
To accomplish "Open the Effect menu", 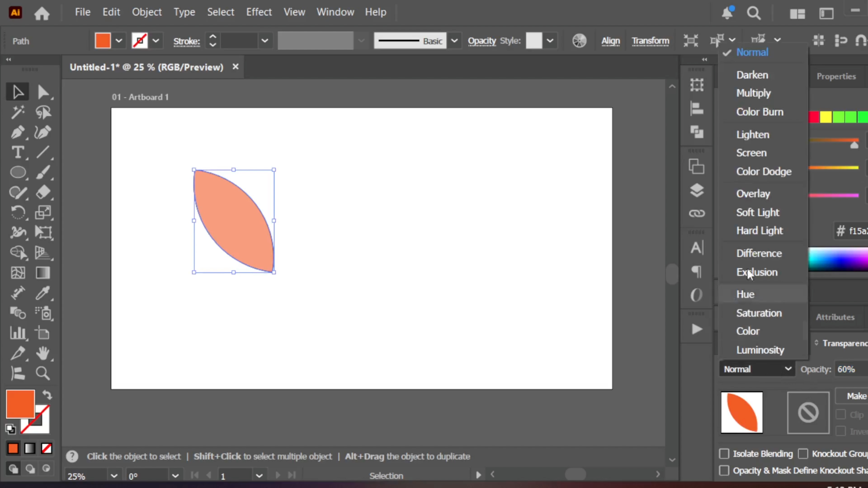I will point(259,12).
